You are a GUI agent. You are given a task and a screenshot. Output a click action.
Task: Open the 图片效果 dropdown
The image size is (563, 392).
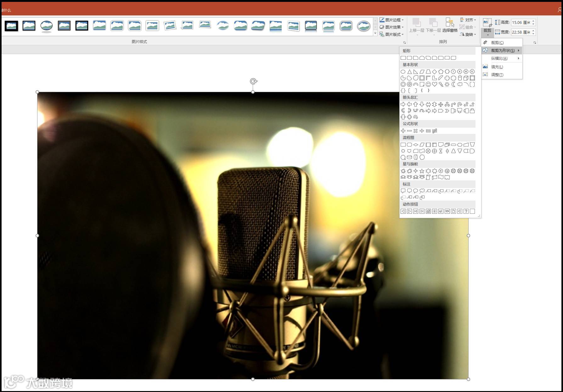(391, 27)
